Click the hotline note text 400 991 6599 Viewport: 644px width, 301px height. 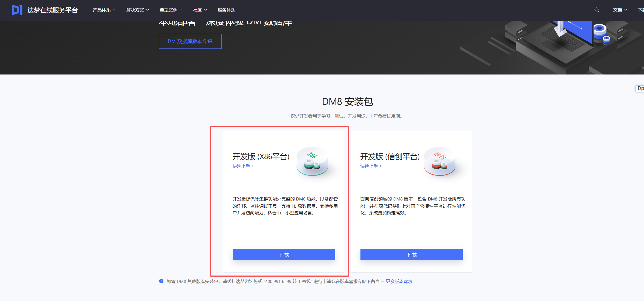[273, 281]
